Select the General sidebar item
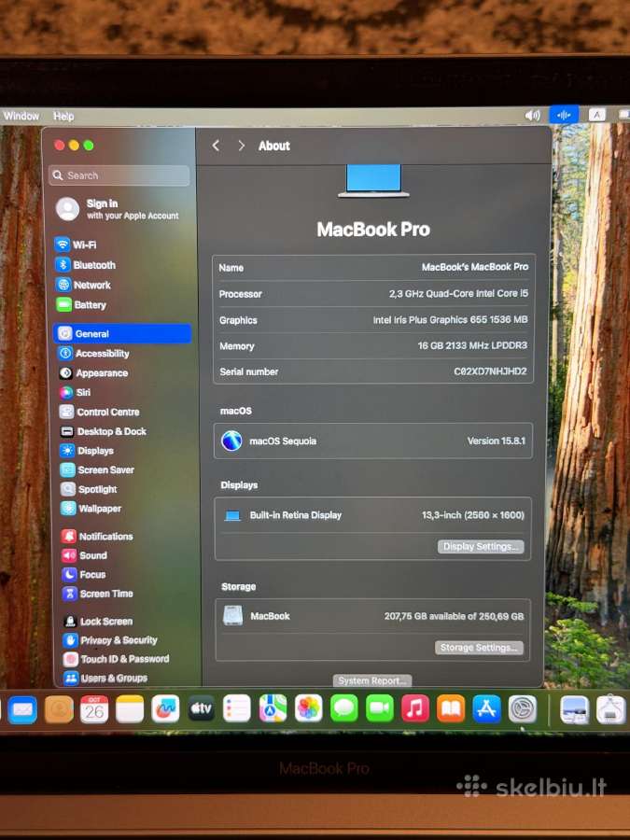Viewport: 630px width, 840px height. (122, 333)
